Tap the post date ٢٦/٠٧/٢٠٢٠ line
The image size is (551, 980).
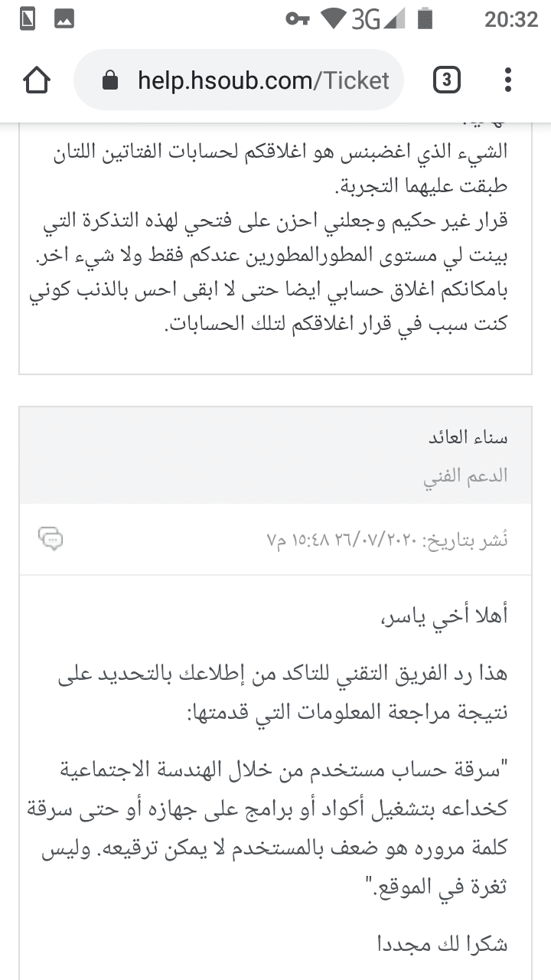386,540
